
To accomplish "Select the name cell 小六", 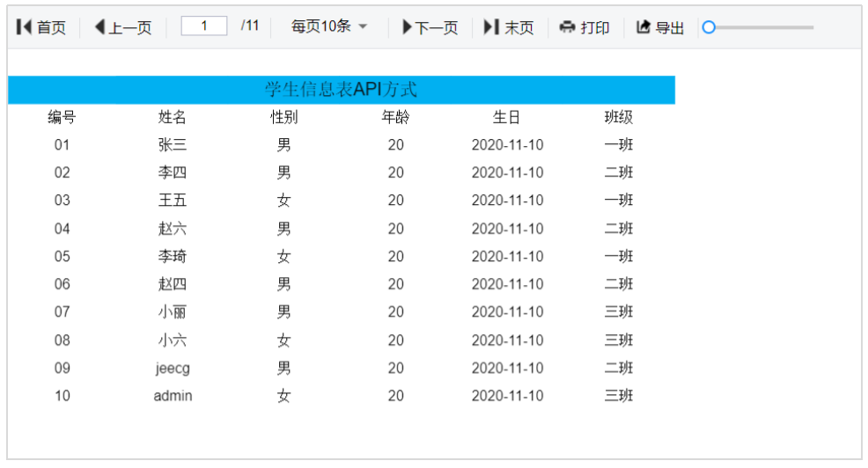I will pyautogui.click(x=173, y=340).
